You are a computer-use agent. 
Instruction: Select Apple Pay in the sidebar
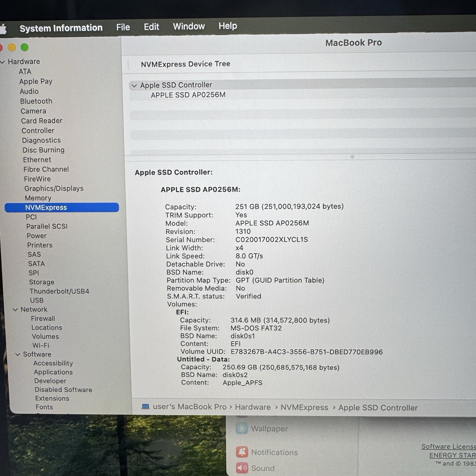[36, 82]
